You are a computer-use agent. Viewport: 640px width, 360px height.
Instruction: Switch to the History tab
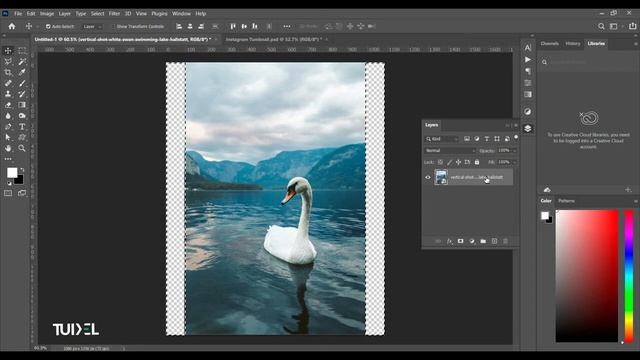point(573,44)
